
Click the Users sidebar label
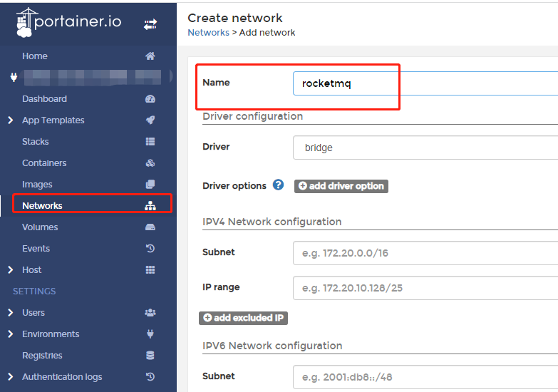coord(33,313)
